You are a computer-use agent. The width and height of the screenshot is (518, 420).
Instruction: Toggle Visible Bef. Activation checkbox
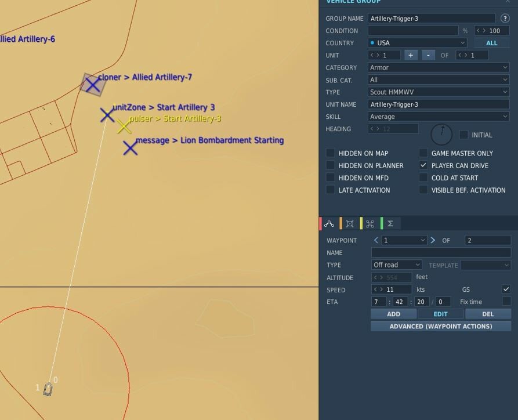tap(423, 190)
